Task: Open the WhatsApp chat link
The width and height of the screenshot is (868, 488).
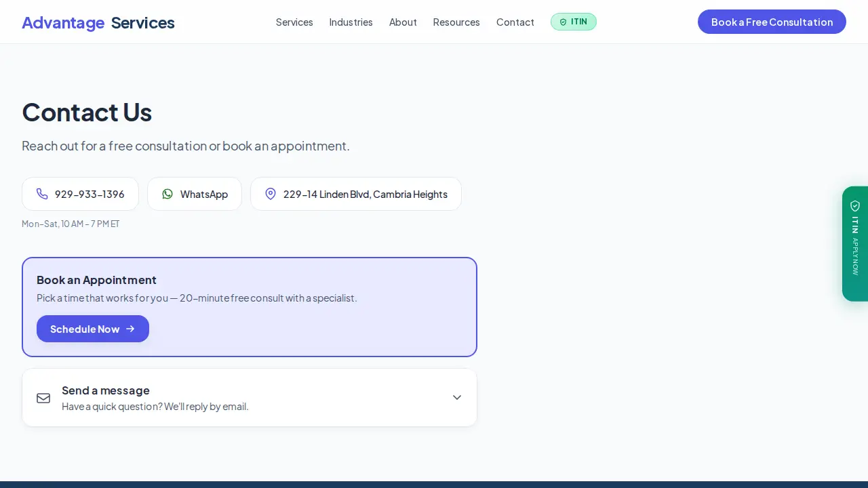Action: [x=195, y=194]
